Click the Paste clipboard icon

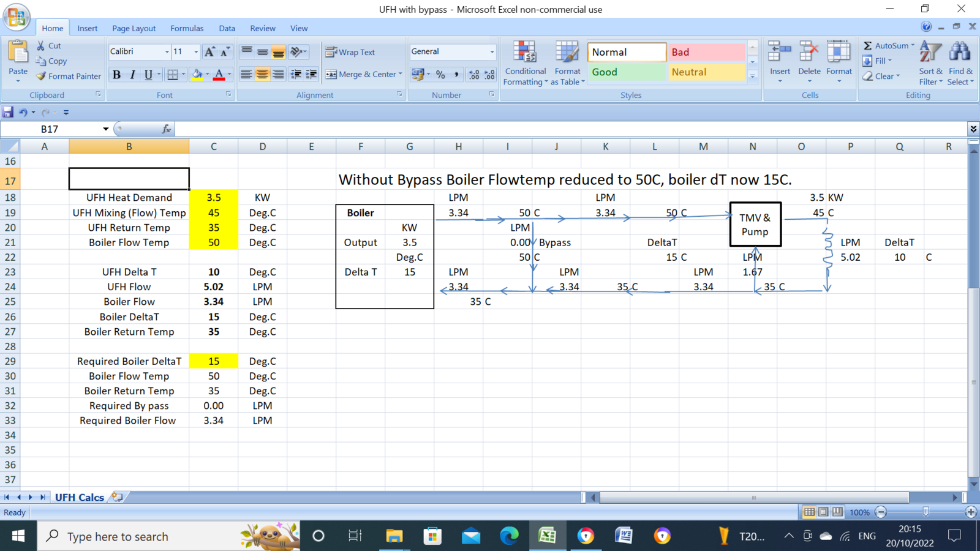pos(18,54)
